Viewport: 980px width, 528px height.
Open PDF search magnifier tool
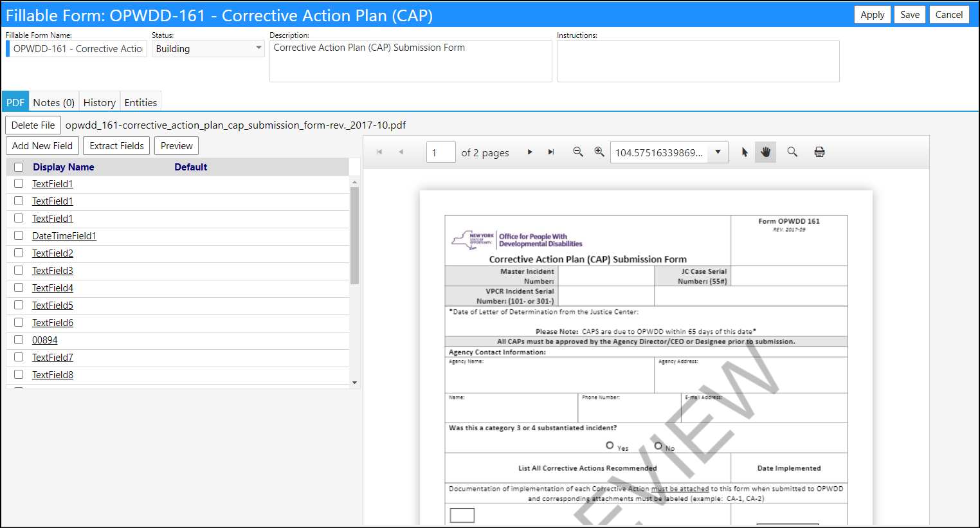pos(792,152)
